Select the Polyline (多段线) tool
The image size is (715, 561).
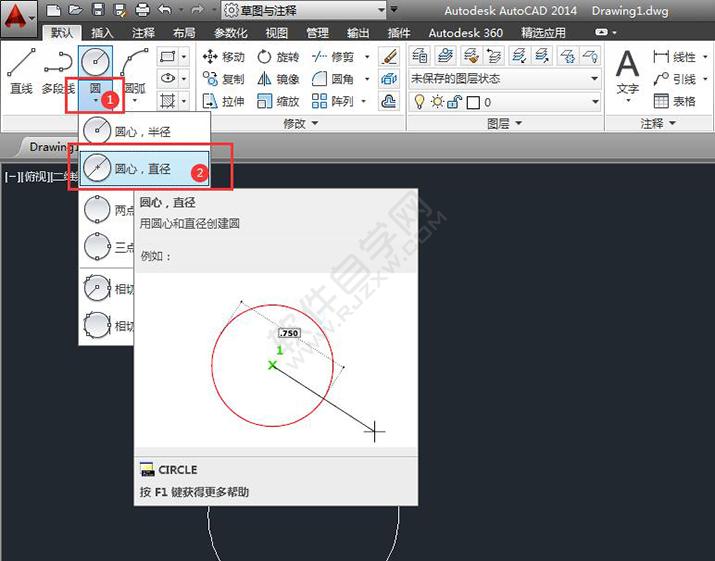point(57,70)
